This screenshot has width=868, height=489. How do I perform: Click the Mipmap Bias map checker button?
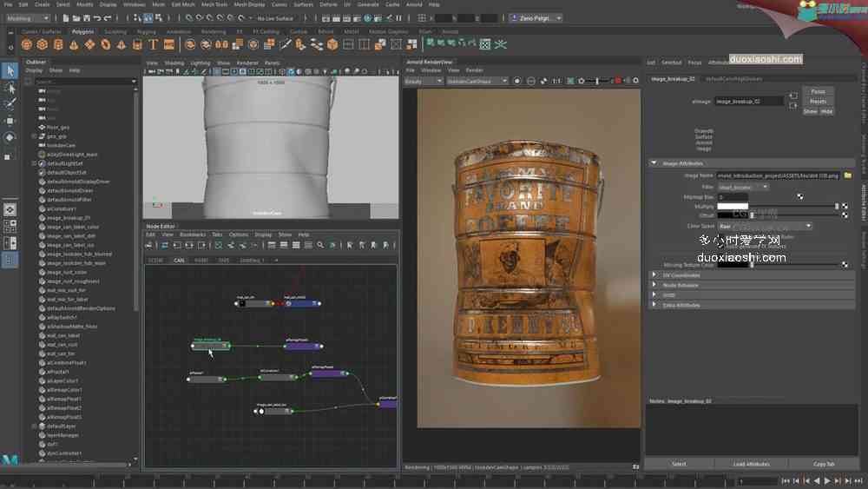[x=800, y=196]
